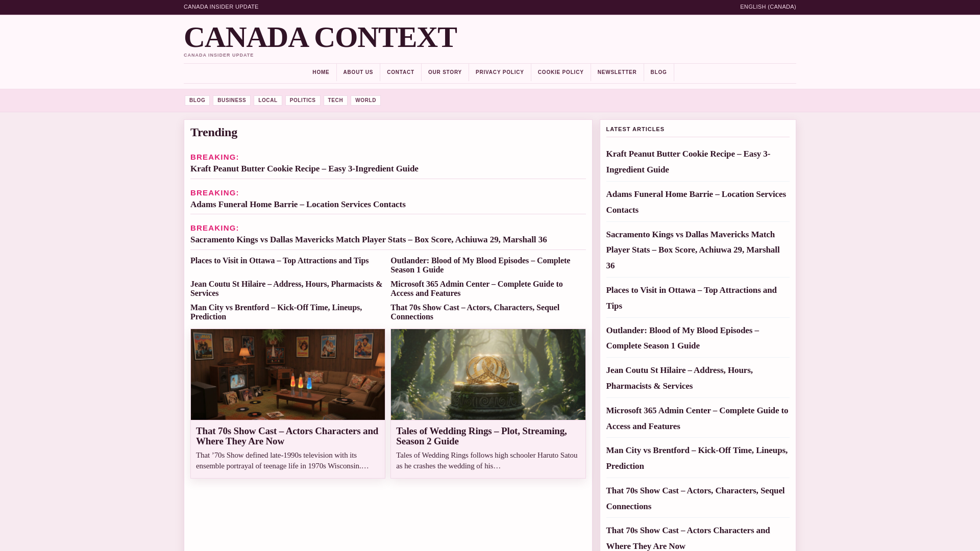Click Canada Insider Update top bar text
The height and width of the screenshot is (551, 980).
[221, 7]
